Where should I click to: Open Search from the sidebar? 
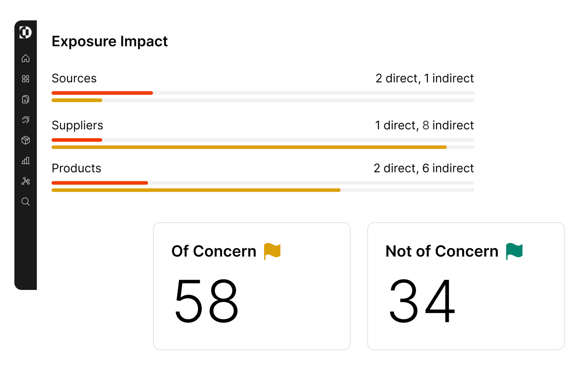26,202
